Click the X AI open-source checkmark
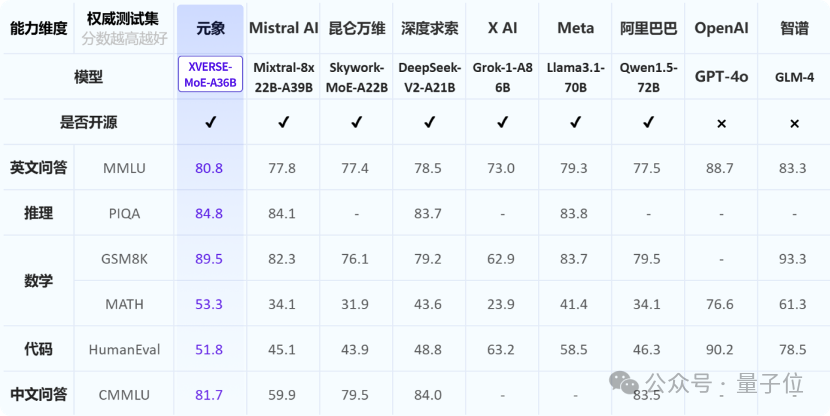830x416 pixels. (502, 123)
